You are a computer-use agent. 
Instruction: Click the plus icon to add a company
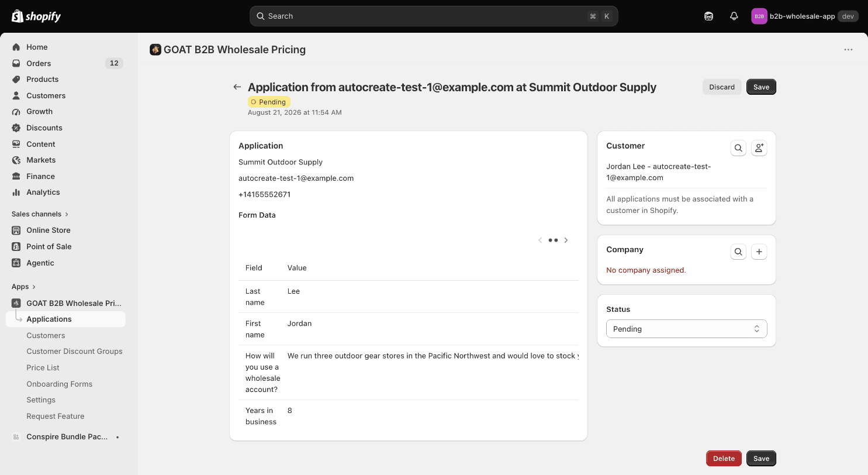pyautogui.click(x=759, y=252)
